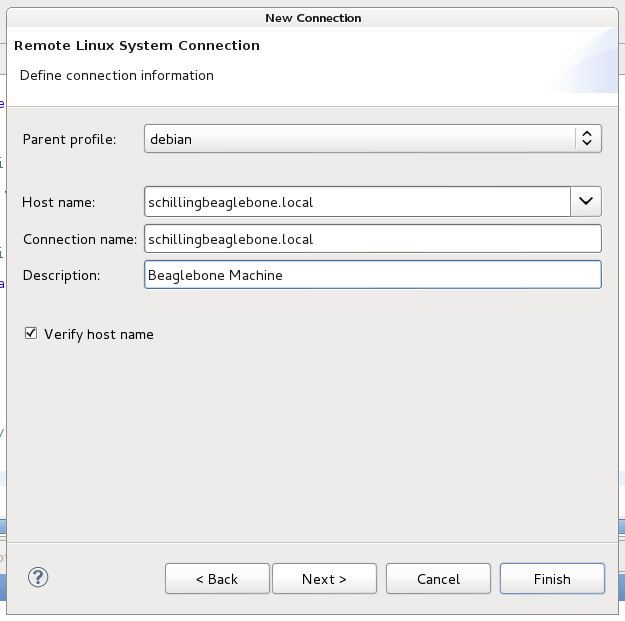Click the New Connection title bar
The width and height of the screenshot is (625, 621).
point(313,18)
